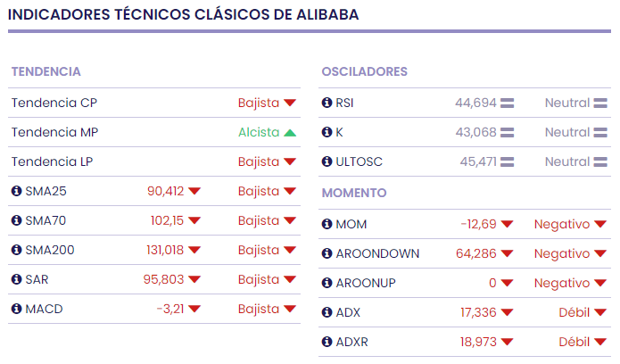
Task: Click the info icon next to ULTOSC
Action: point(327,161)
